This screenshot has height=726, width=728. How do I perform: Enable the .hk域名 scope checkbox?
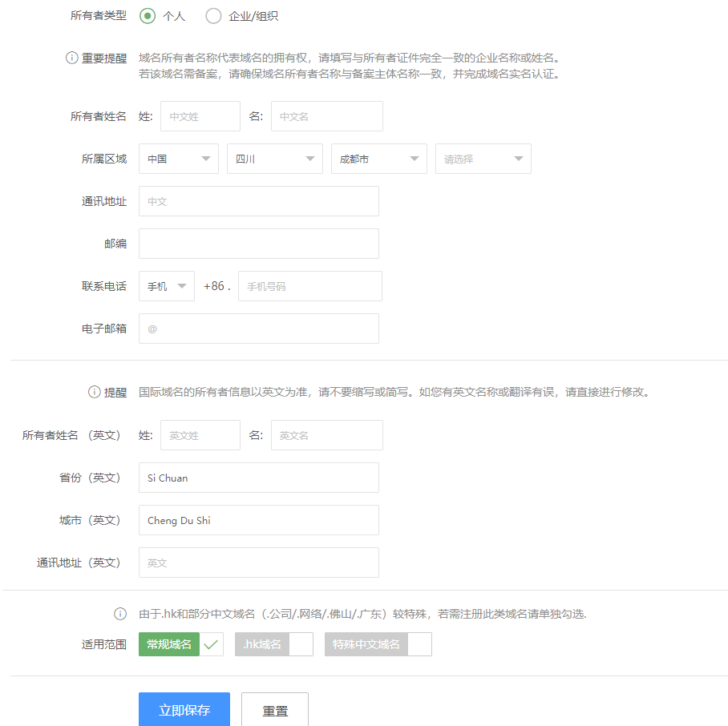pos(301,644)
